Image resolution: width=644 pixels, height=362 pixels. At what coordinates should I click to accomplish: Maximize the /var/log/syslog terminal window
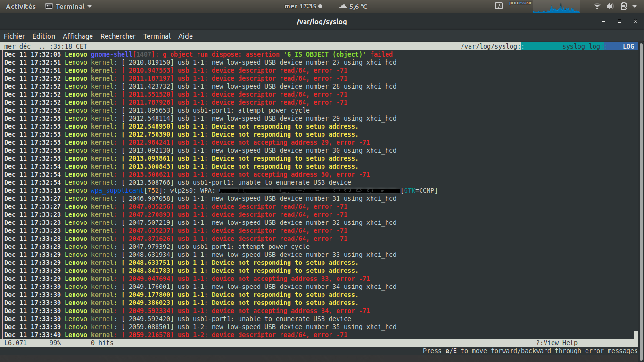pos(619,21)
